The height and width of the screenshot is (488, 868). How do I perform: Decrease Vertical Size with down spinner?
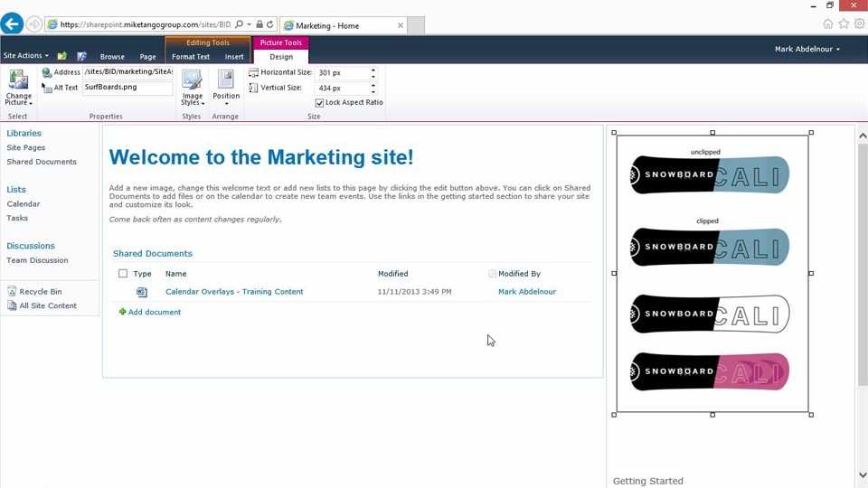373,91
